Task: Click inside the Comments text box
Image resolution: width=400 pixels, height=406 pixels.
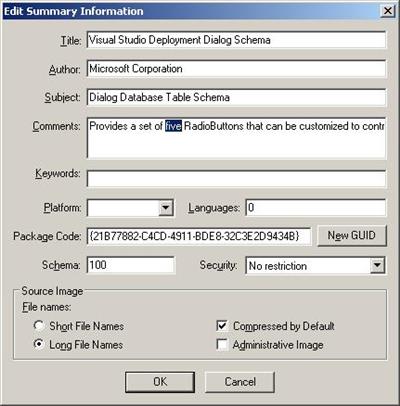Action: (236, 138)
